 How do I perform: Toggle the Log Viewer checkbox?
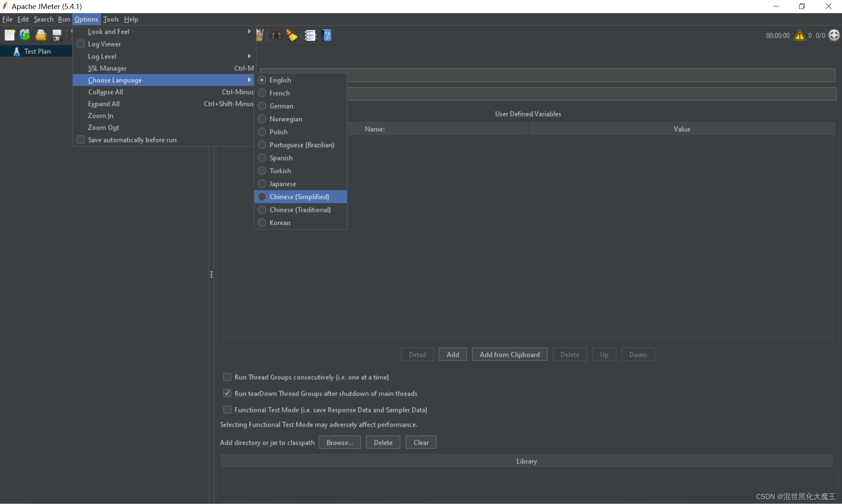point(80,44)
